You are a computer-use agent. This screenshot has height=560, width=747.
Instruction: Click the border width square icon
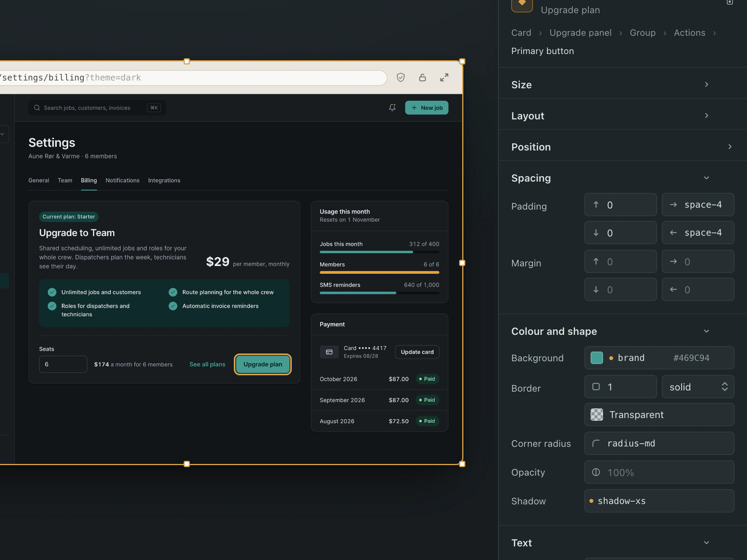[596, 387]
